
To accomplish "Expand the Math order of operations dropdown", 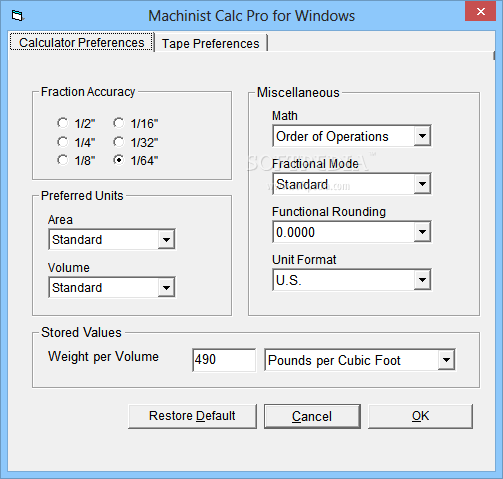I will (422, 136).
